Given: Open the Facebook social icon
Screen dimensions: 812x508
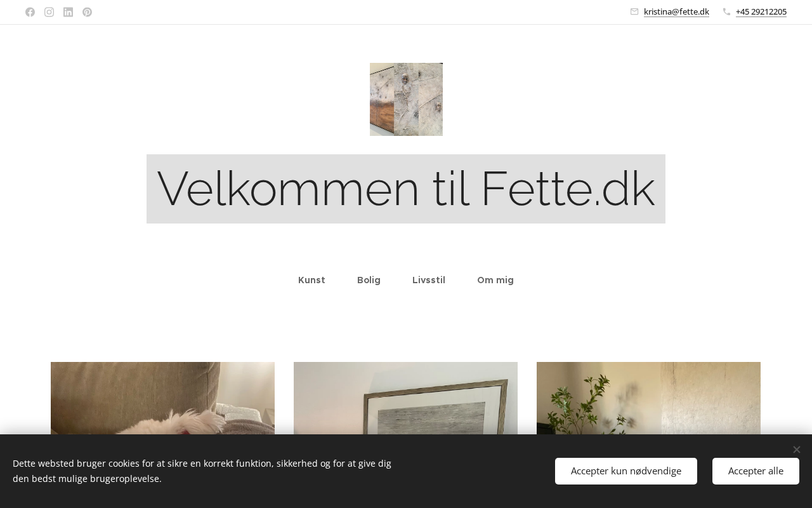Looking at the screenshot, I should (30, 12).
